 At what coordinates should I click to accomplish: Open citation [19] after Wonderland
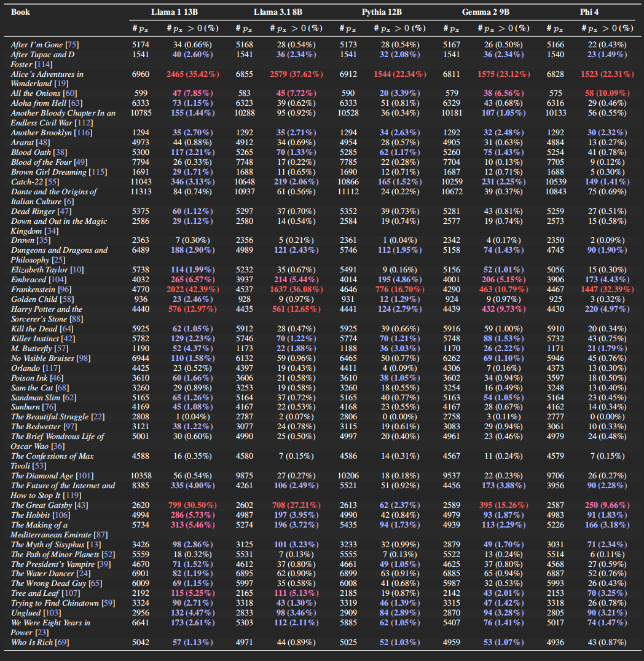61,84
